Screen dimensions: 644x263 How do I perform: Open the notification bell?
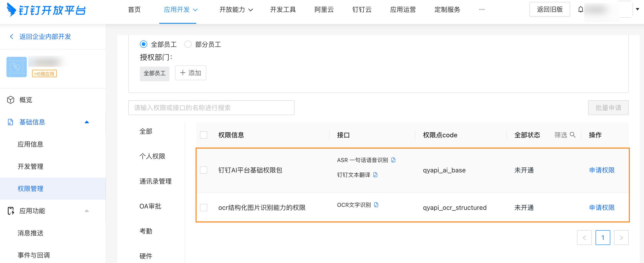click(x=581, y=9)
